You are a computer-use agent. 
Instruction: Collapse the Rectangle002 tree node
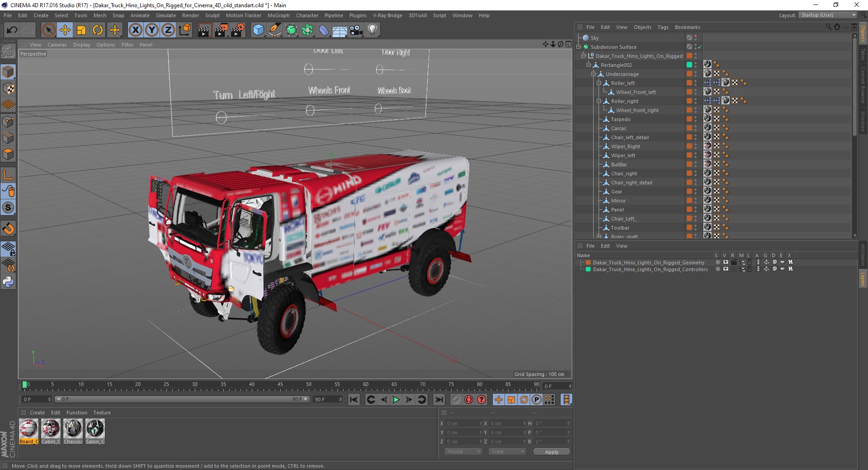click(x=589, y=65)
